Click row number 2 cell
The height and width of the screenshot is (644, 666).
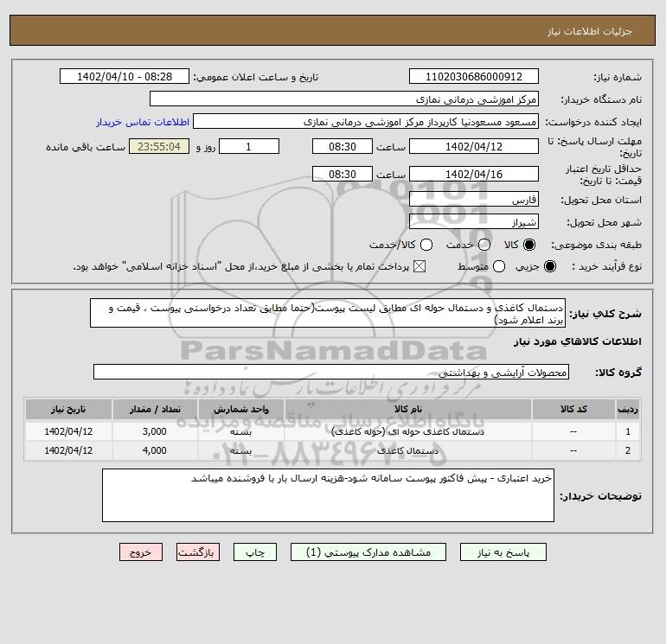pyautogui.click(x=628, y=451)
